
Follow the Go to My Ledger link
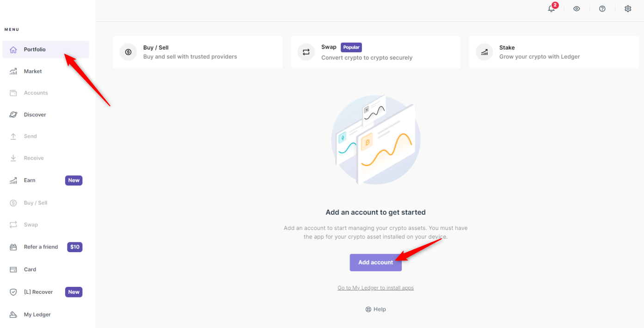[375, 288]
